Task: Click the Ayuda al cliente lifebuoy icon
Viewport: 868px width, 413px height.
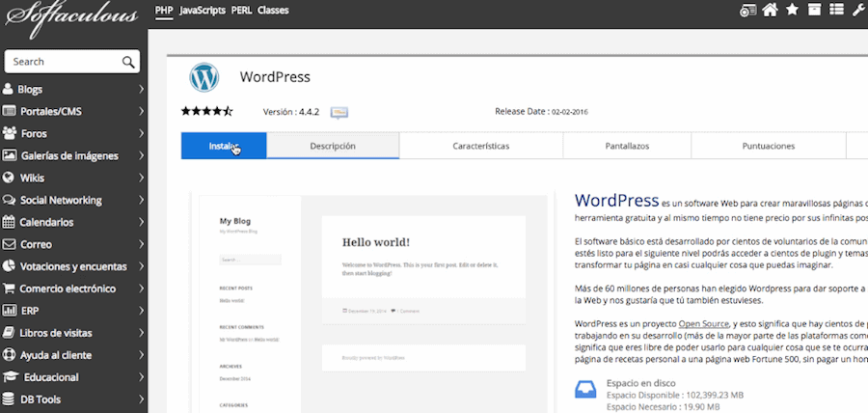Action: point(9,355)
